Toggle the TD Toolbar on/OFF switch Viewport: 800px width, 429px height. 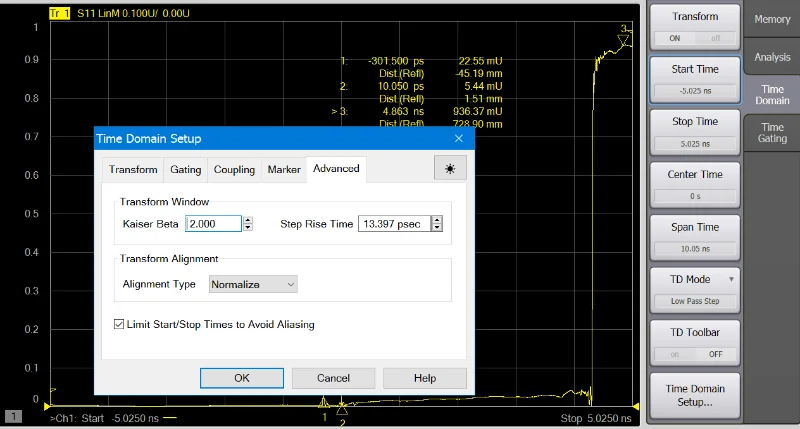click(695, 354)
